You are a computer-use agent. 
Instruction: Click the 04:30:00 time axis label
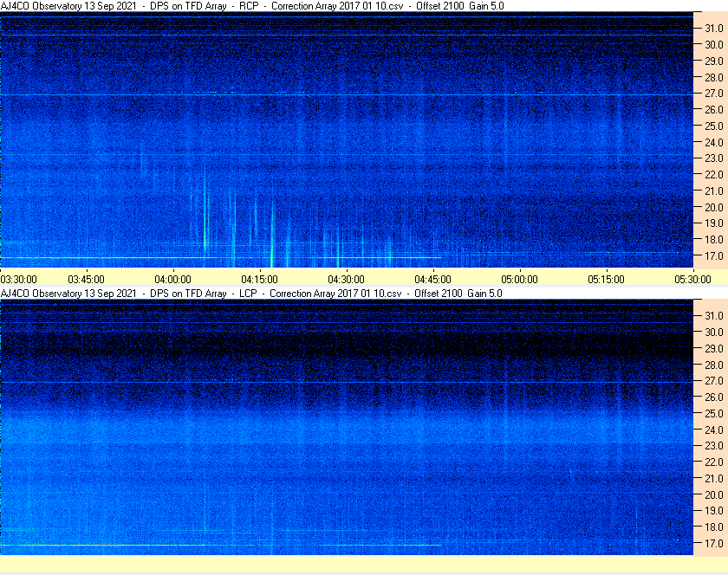347,280
